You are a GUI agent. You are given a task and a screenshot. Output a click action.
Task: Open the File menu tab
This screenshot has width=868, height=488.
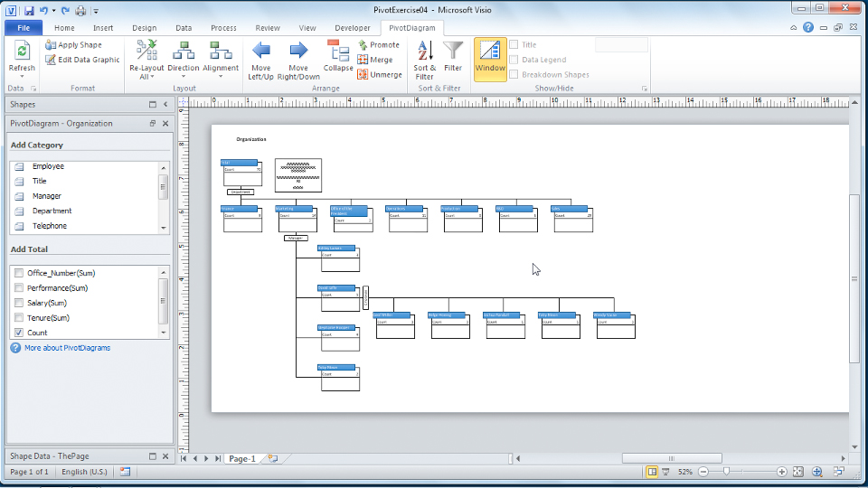click(x=24, y=28)
